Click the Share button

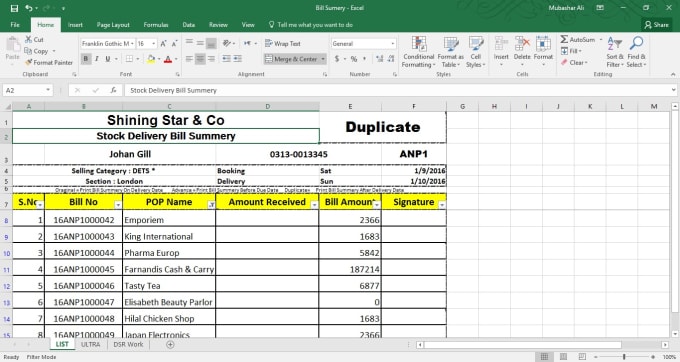click(656, 25)
